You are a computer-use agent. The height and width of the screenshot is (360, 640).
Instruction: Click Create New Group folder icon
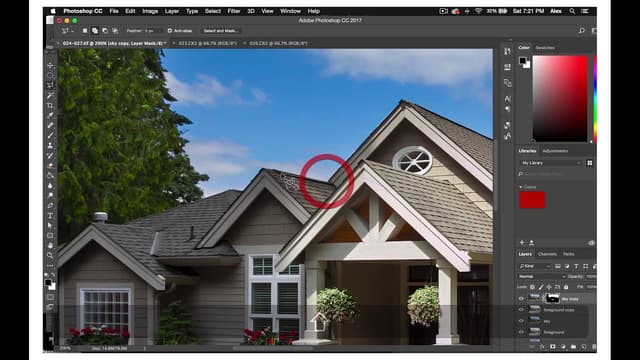573,347
